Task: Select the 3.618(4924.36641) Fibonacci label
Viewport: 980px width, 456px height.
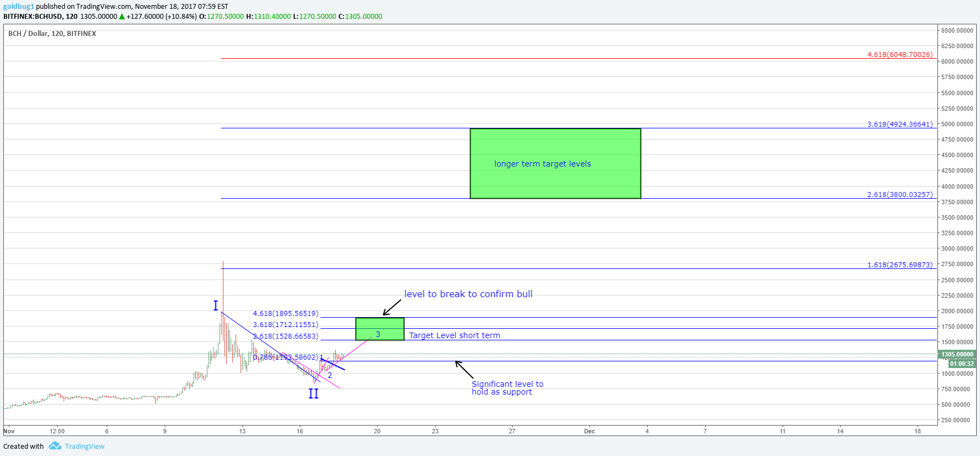Action: click(x=900, y=124)
